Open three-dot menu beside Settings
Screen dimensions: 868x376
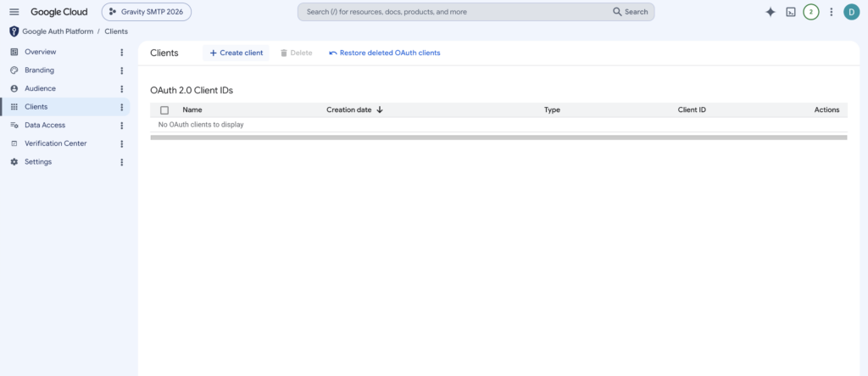[122, 162]
